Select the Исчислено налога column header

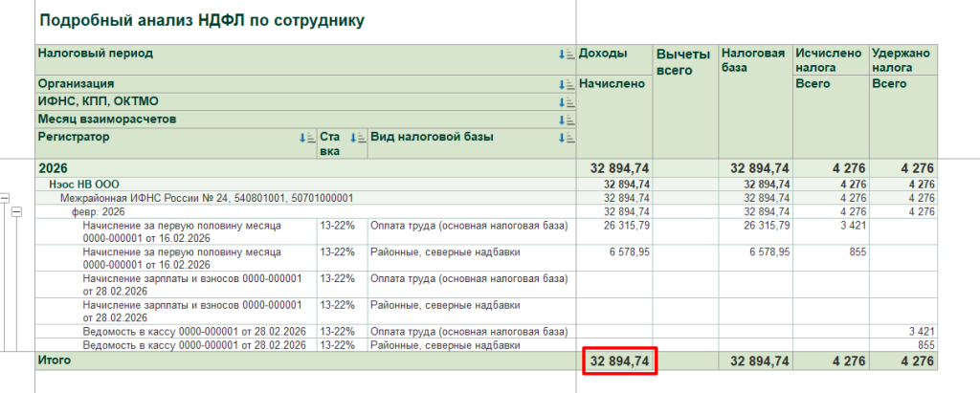point(828,61)
